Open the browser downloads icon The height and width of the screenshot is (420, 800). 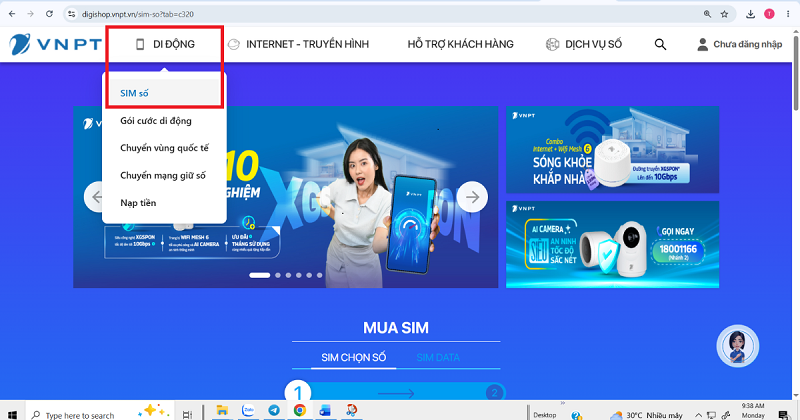pyautogui.click(x=750, y=14)
